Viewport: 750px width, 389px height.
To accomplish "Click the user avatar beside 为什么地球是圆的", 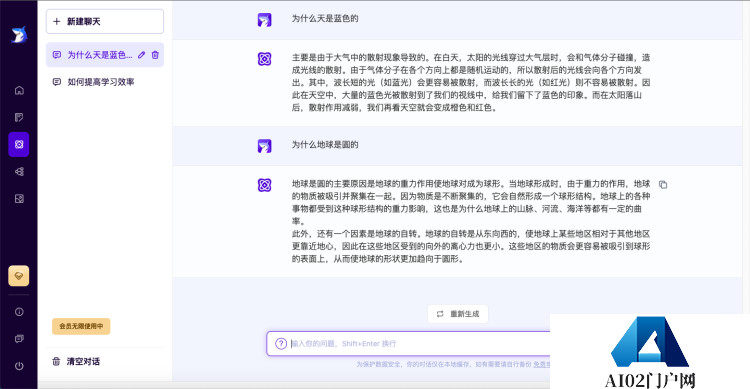I will [x=265, y=146].
